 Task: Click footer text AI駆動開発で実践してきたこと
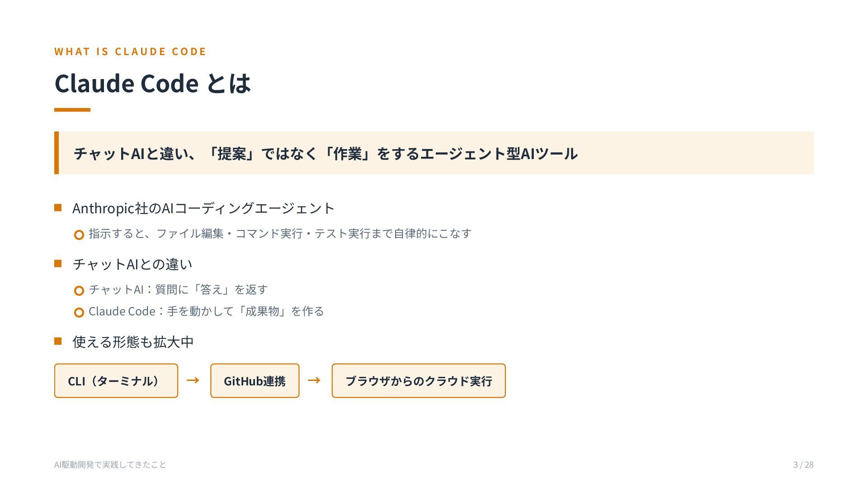[x=110, y=465]
